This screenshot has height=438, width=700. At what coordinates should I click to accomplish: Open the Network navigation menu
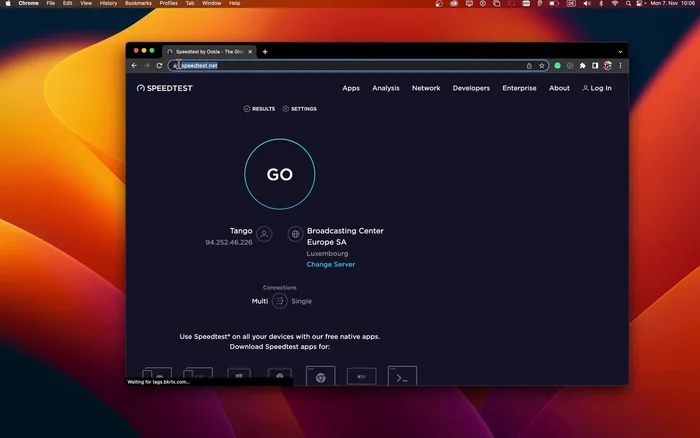pos(426,88)
